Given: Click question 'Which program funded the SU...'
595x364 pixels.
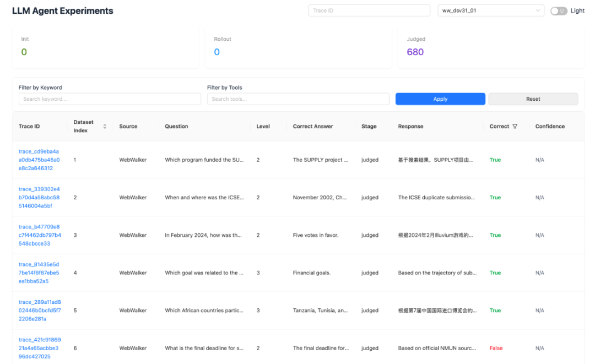Looking at the screenshot, I should click(204, 160).
